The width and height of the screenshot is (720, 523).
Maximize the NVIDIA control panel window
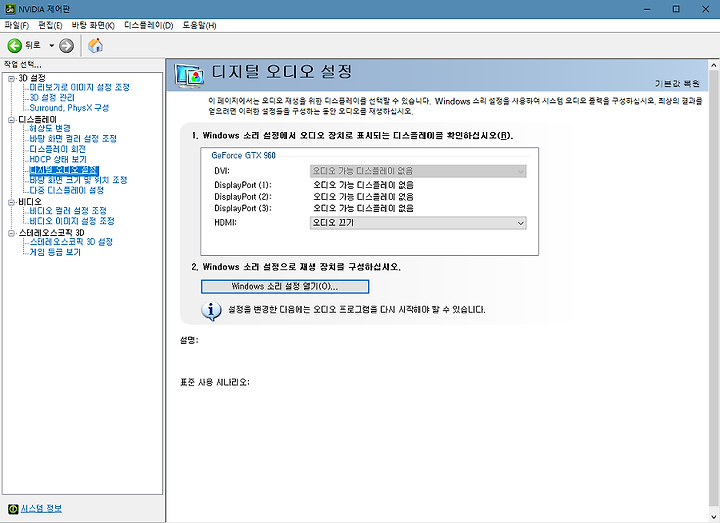(x=676, y=9)
